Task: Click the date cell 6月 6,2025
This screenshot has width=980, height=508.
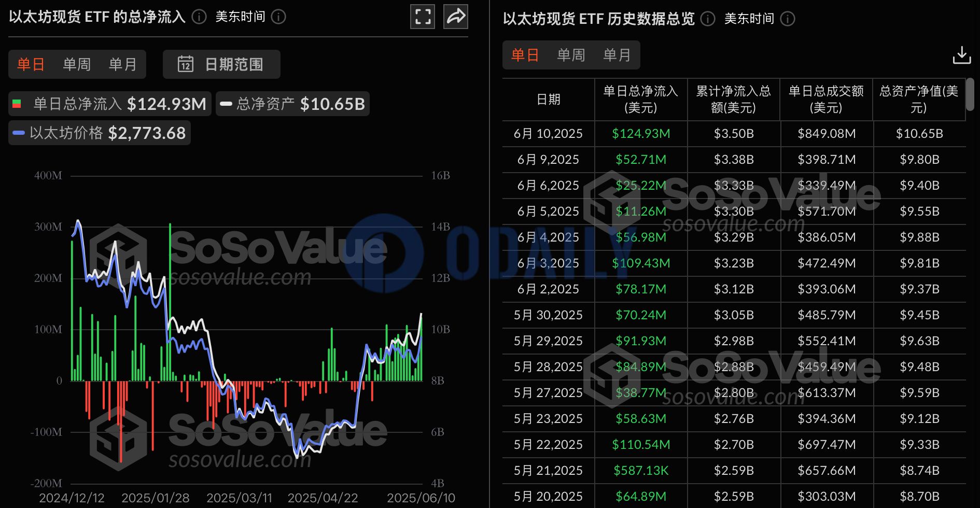Action: point(549,186)
